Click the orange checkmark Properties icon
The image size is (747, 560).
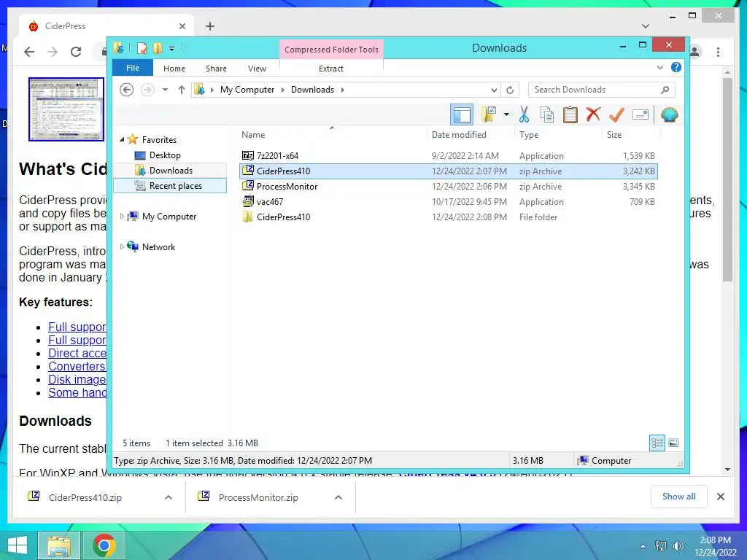(x=616, y=114)
